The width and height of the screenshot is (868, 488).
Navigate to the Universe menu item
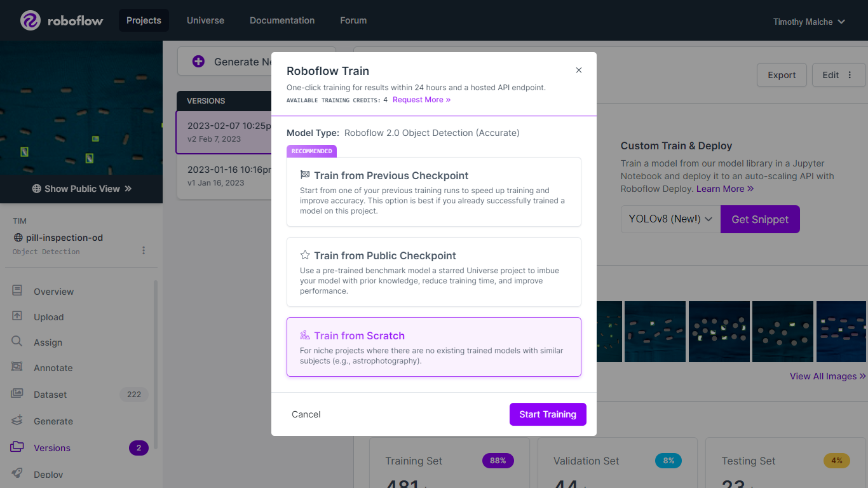(205, 20)
